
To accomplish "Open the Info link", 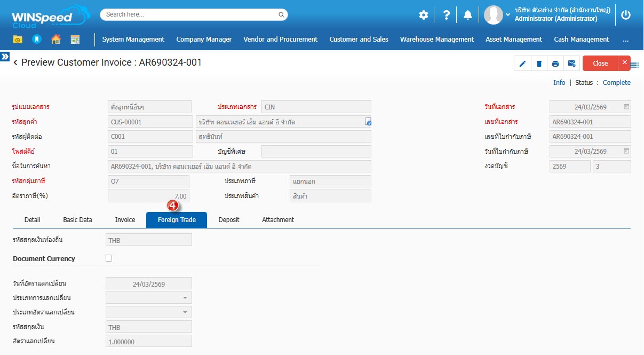I will click(x=559, y=83).
